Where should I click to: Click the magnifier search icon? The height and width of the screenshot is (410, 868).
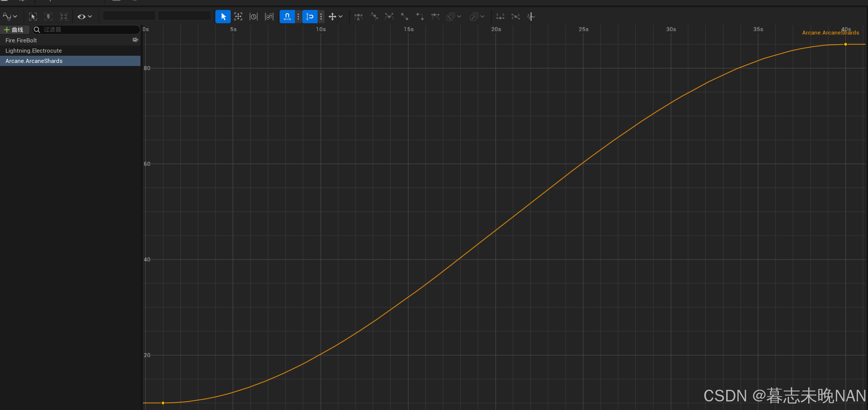(x=37, y=30)
